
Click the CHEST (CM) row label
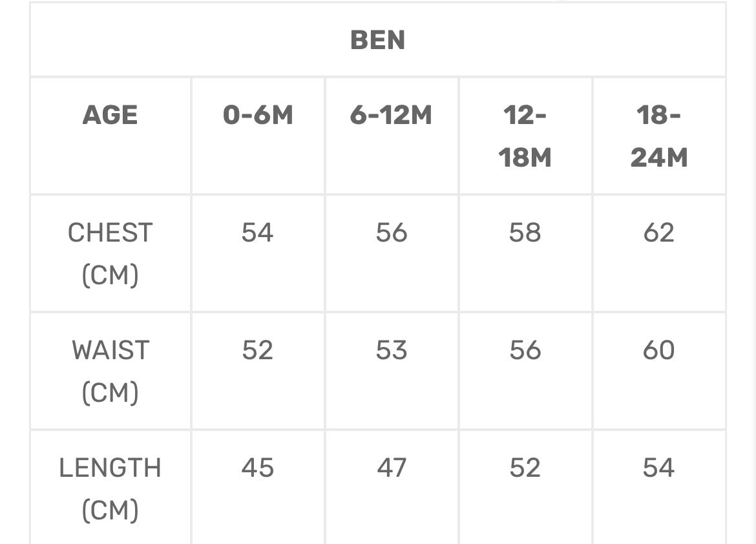tap(110, 253)
